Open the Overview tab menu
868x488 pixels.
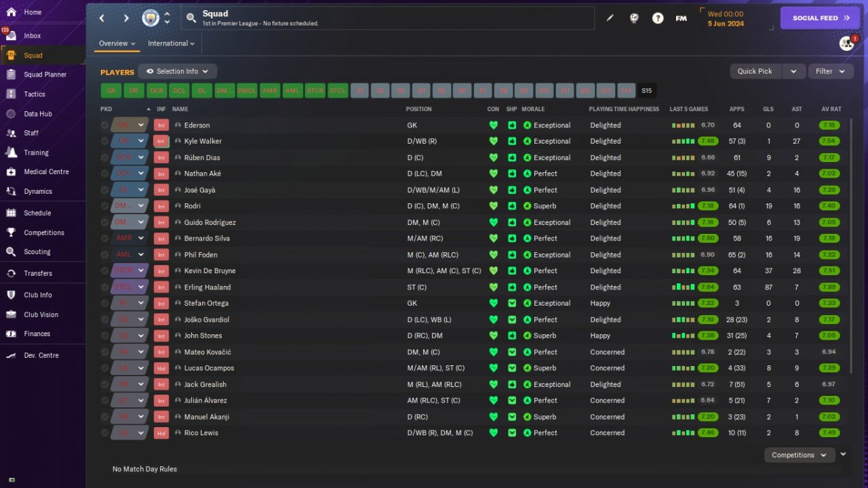tap(117, 43)
